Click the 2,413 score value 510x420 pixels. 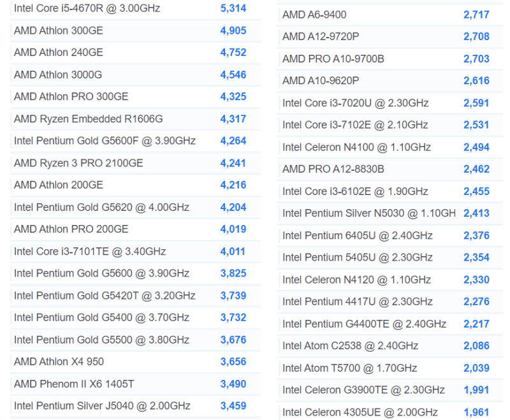476,214
